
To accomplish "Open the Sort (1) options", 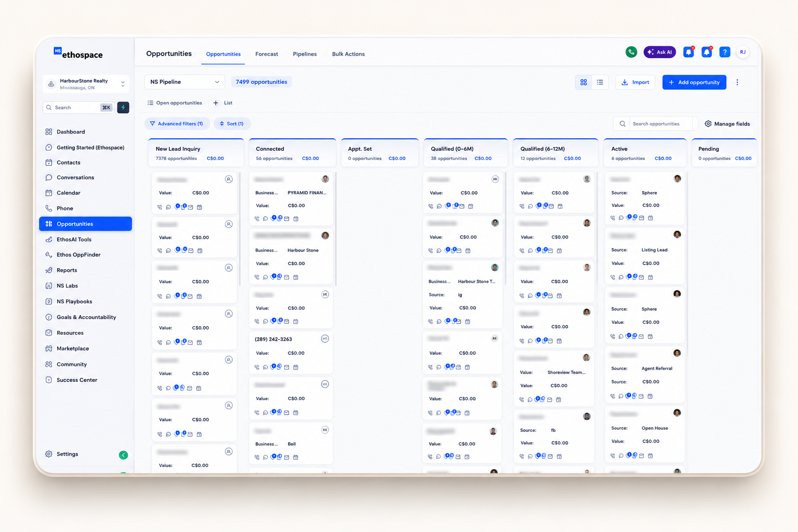I will coord(232,124).
